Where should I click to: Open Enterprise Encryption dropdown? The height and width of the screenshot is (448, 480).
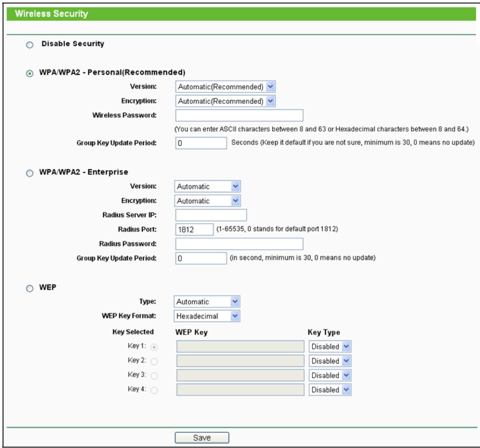point(208,200)
